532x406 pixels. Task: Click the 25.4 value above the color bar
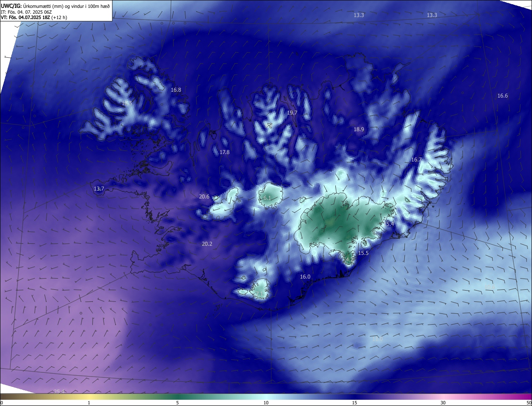point(59,391)
